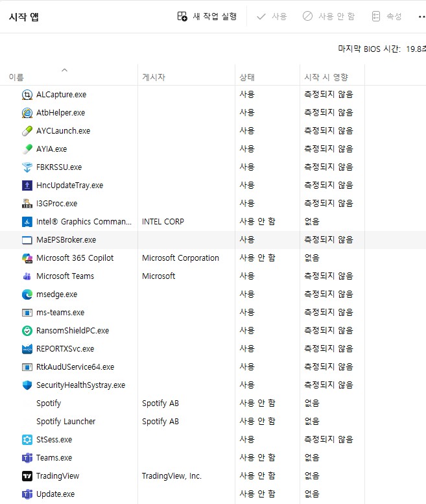Run new task with 새 작업 실행
The image size is (426, 504).
point(207,16)
